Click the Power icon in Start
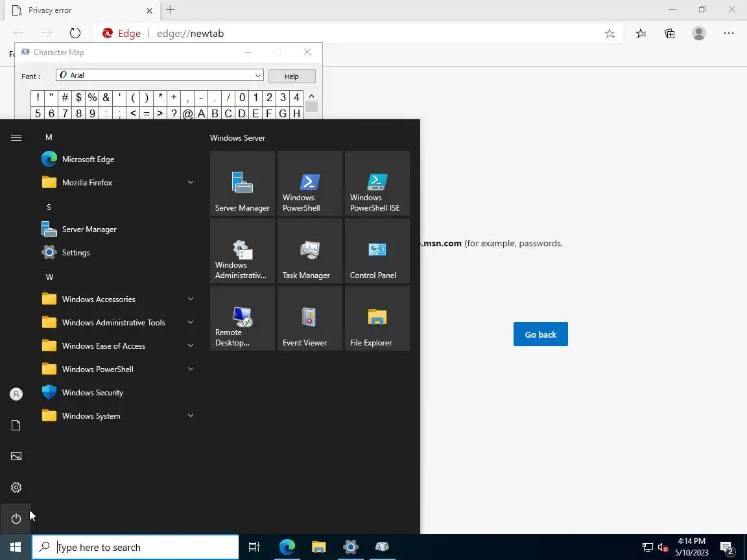Image resolution: width=747 pixels, height=560 pixels. (x=16, y=519)
